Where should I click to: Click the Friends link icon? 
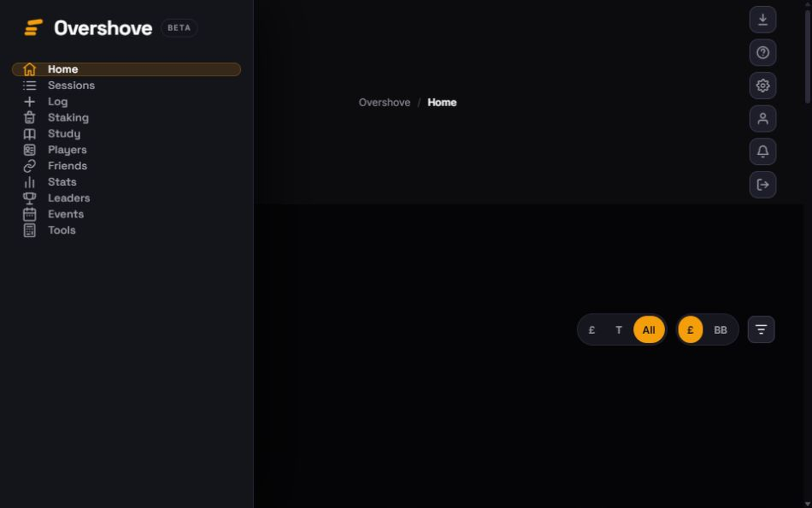29,166
